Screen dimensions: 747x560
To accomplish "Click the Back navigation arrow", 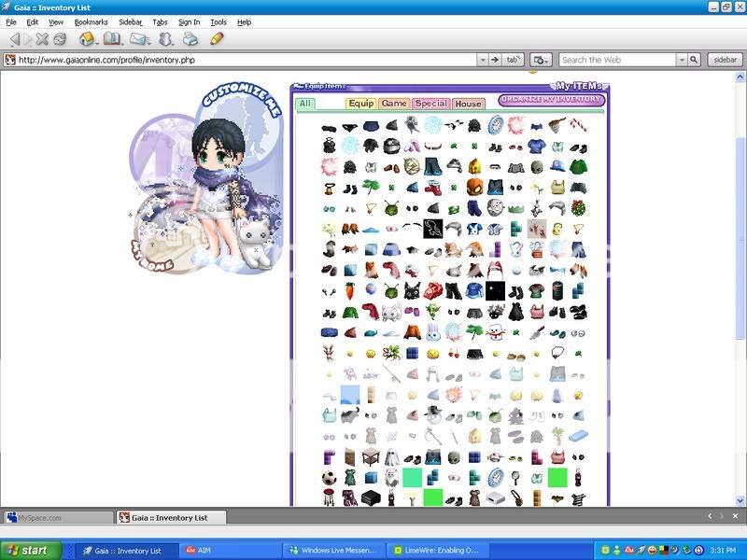I will click(13, 38).
